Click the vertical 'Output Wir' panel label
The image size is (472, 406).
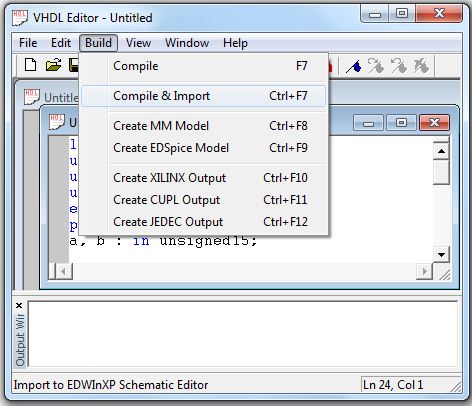(20, 339)
